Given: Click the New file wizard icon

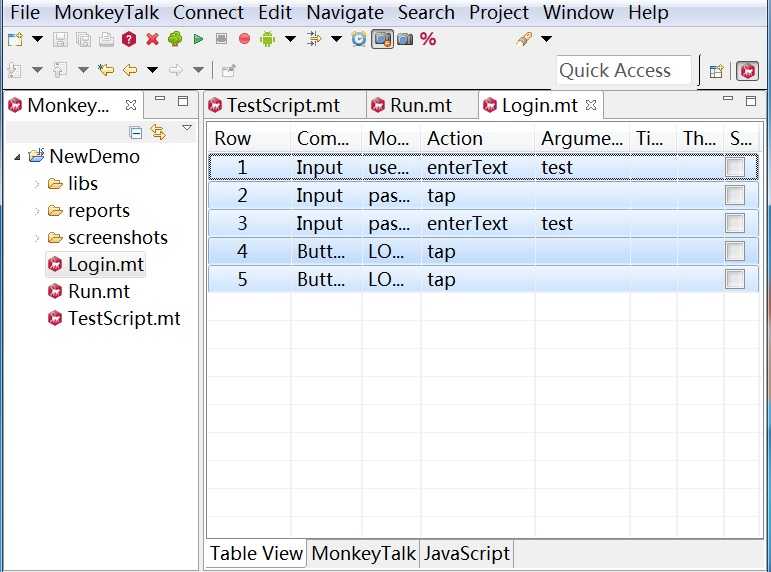Looking at the screenshot, I should (15, 39).
